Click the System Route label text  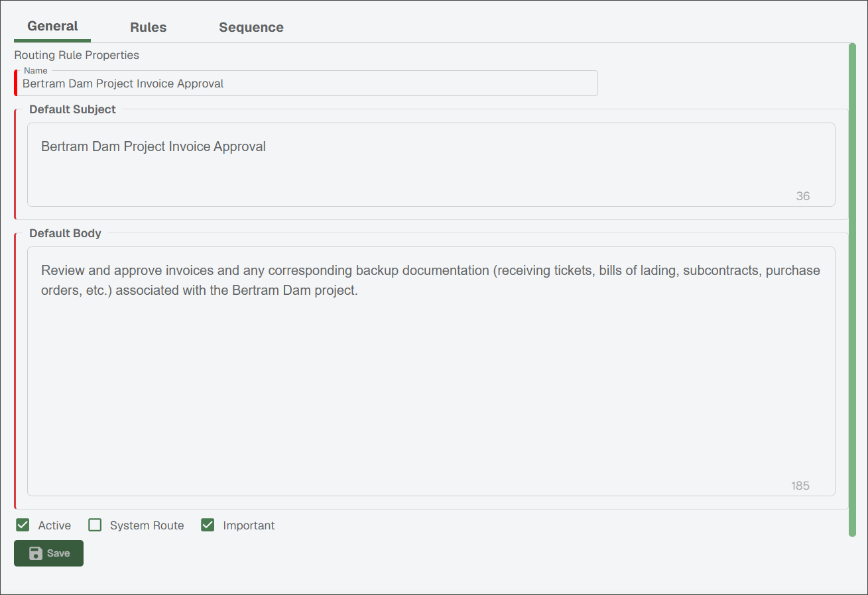pos(147,525)
